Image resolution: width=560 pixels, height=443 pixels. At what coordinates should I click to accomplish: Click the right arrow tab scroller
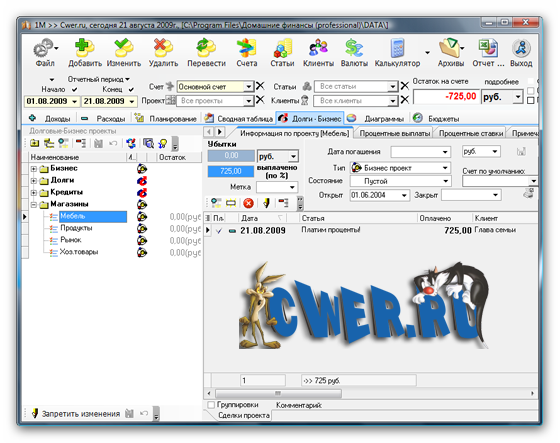point(220,132)
